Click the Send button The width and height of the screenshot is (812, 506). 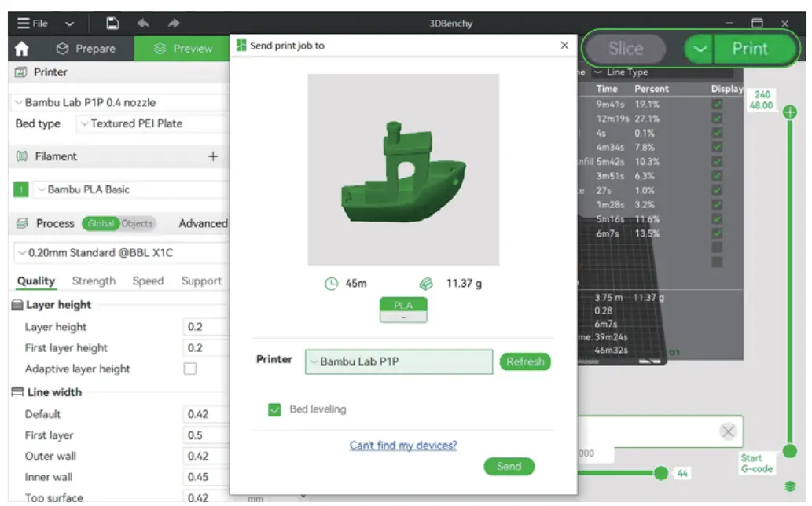tap(509, 467)
